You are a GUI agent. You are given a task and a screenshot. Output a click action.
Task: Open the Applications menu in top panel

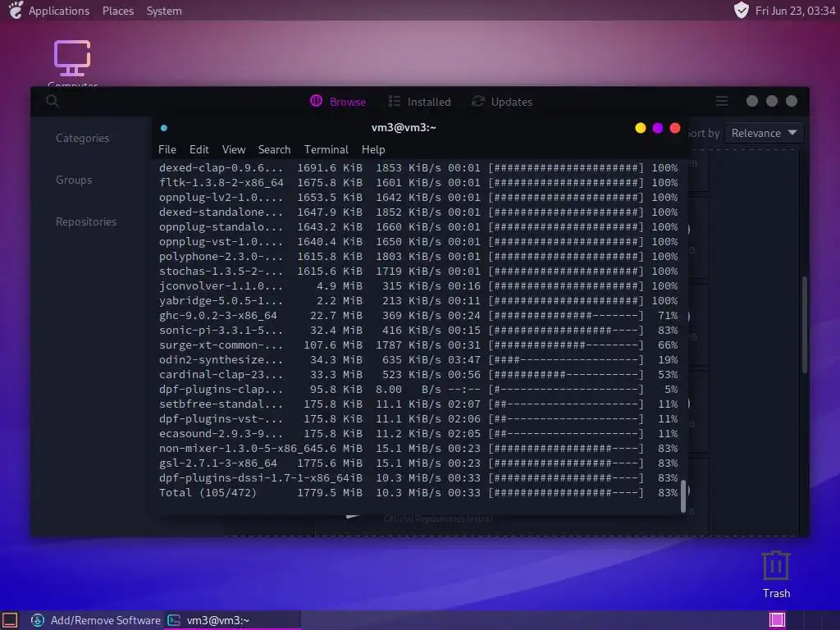point(59,11)
